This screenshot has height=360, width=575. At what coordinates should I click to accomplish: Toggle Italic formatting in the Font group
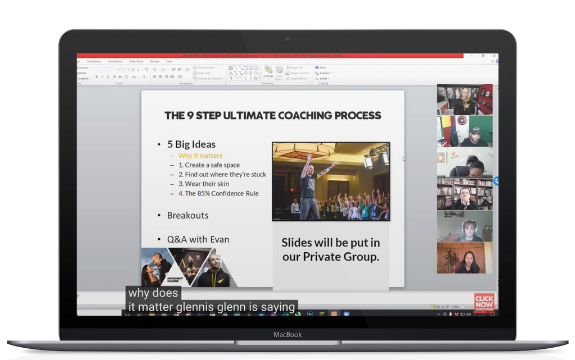(x=102, y=77)
